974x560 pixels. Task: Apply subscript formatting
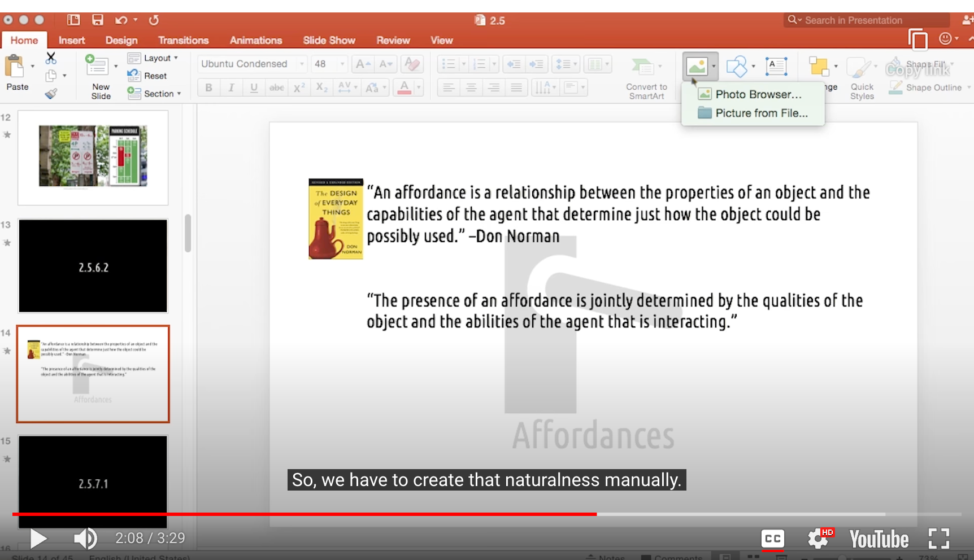[x=321, y=88]
